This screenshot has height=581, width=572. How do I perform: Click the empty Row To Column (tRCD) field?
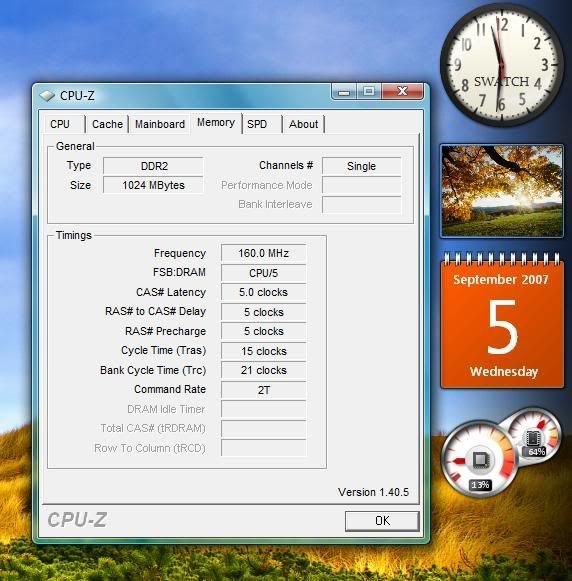tap(264, 448)
